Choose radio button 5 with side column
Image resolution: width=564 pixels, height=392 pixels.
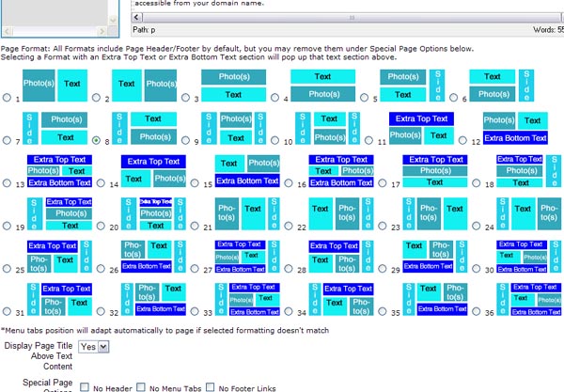click(364, 98)
